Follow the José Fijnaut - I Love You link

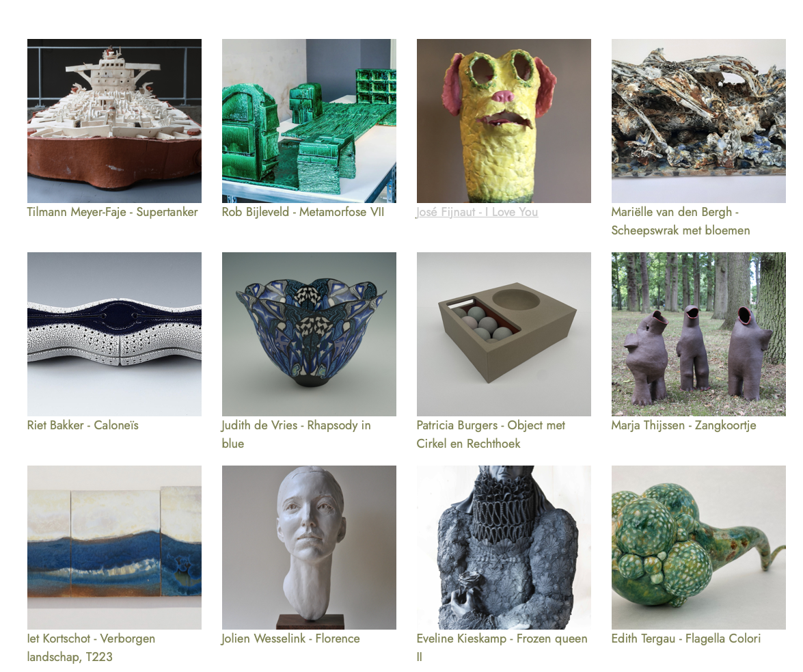(477, 212)
